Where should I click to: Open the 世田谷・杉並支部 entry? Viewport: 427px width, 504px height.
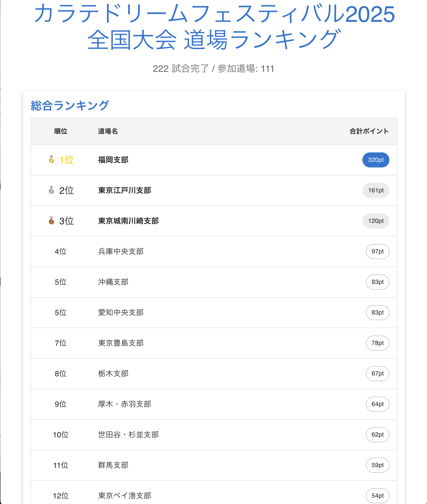[214, 434]
